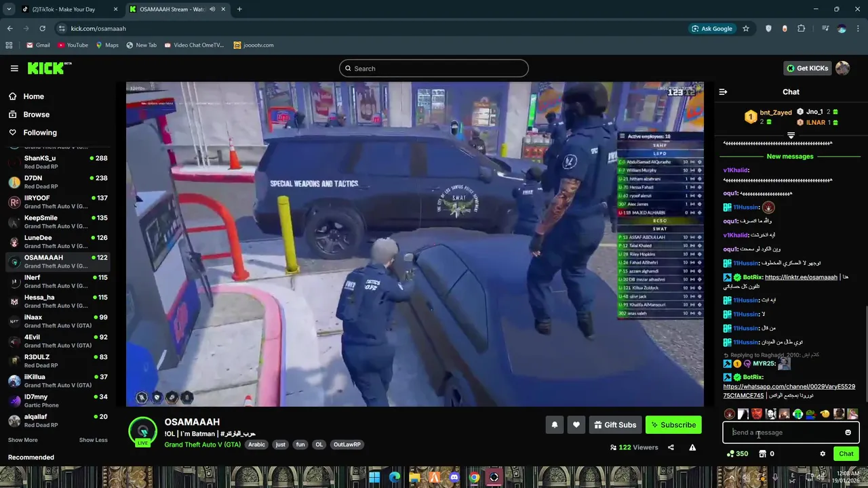Bookmark this page with the star icon
868x488 pixels.
tap(746, 28)
